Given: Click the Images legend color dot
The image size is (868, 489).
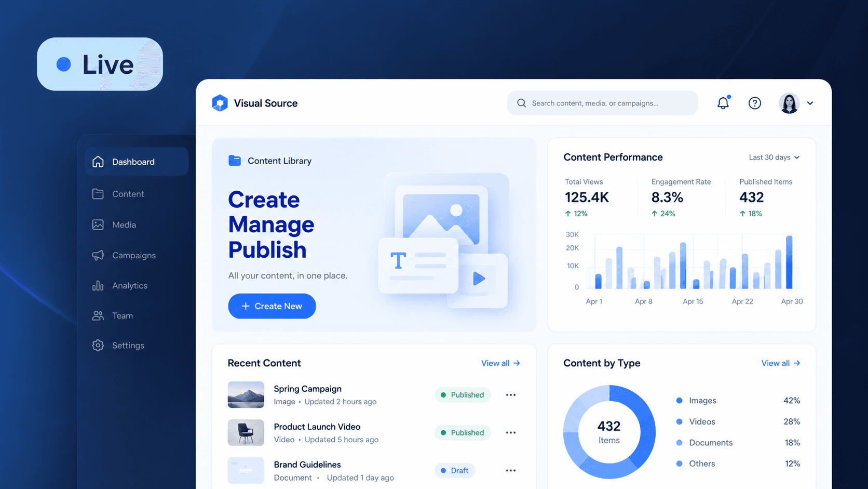Looking at the screenshot, I should [679, 401].
